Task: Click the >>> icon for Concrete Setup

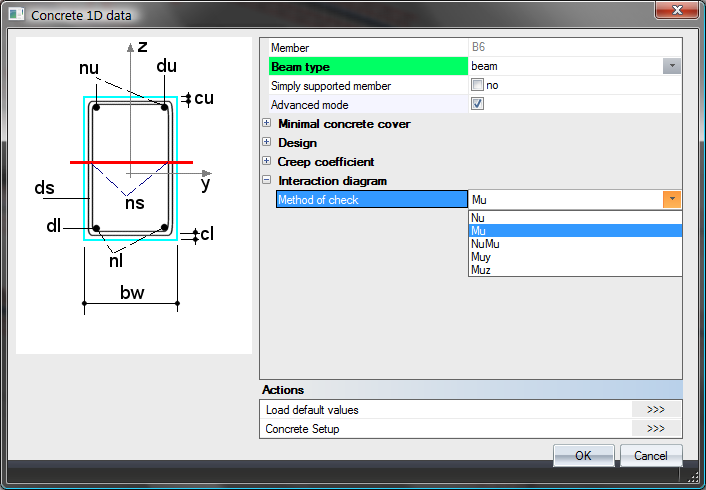Action: pyautogui.click(x=656, y=429)
